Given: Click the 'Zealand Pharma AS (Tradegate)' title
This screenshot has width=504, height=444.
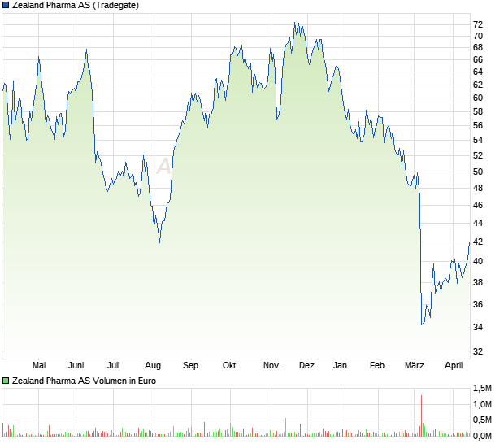Looking at the screenshot, I should tap(76, 5).
